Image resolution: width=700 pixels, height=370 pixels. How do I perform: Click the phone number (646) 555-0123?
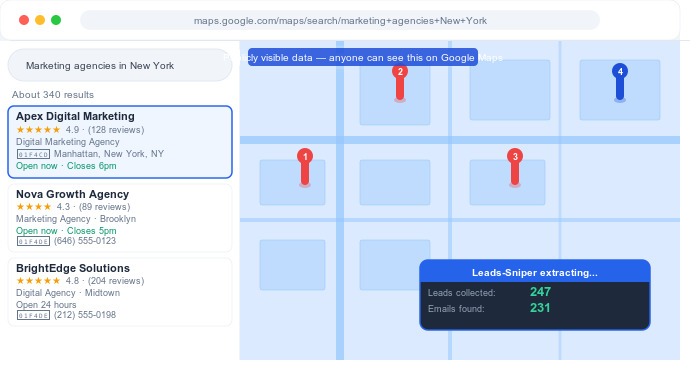click(85, 241)
